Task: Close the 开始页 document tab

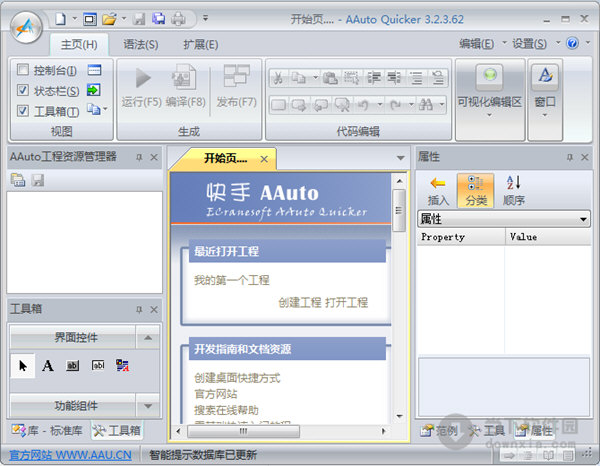Action: point(264,159)
